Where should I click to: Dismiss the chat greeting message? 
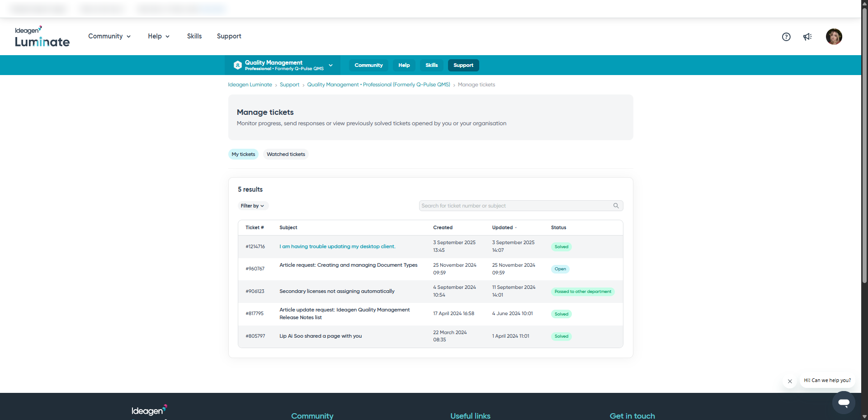coord(790,381)
